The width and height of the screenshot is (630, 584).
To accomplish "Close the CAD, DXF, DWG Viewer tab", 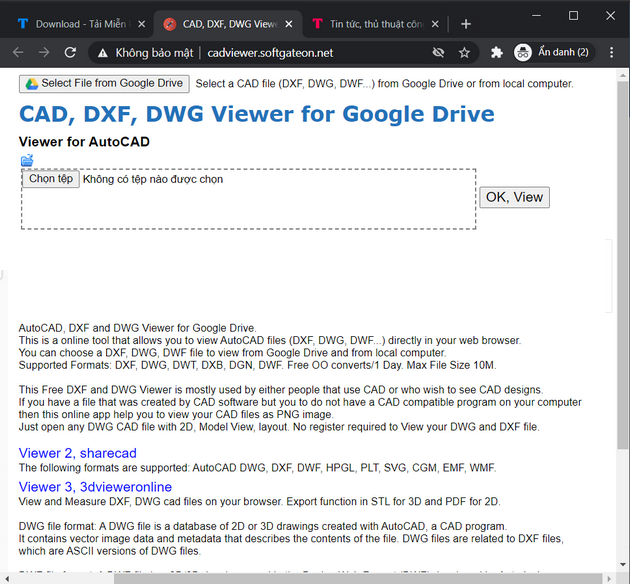I will [x=288, y=24].
